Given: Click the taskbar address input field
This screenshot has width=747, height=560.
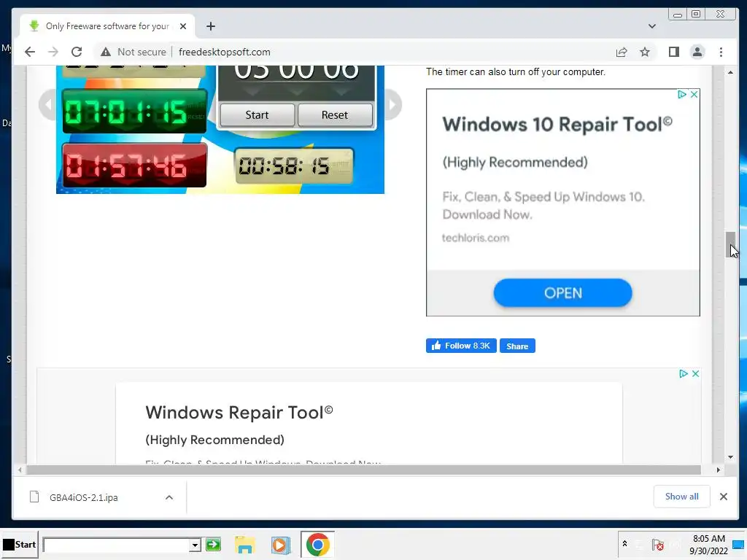Looking at the screenshot, I should pos(116,545).
